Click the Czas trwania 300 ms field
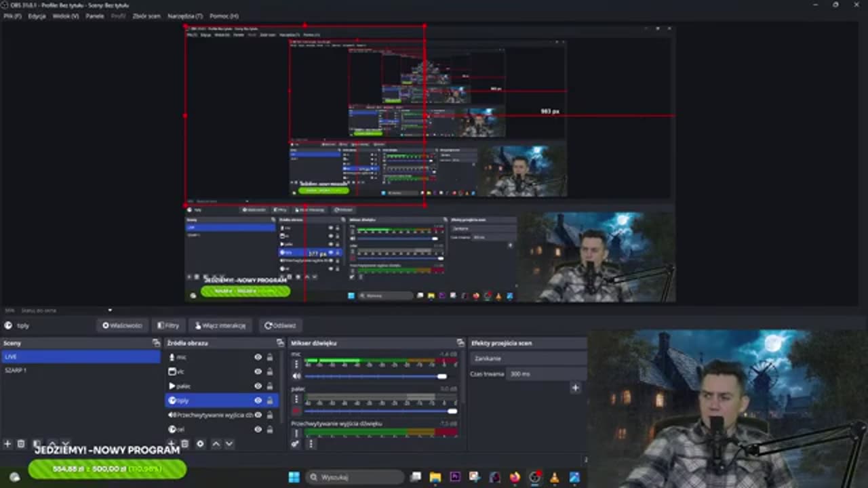This screenshot has height=488, width=868. coord(546,374)
